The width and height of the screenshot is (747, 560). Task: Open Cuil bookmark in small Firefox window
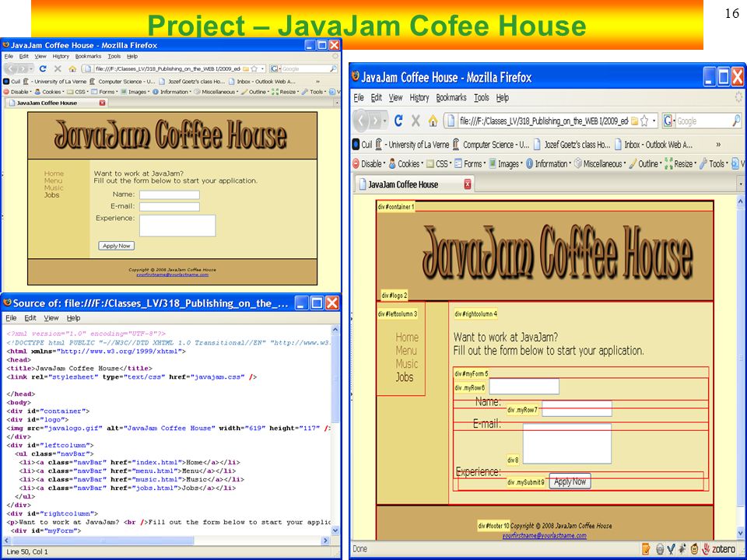12,82
